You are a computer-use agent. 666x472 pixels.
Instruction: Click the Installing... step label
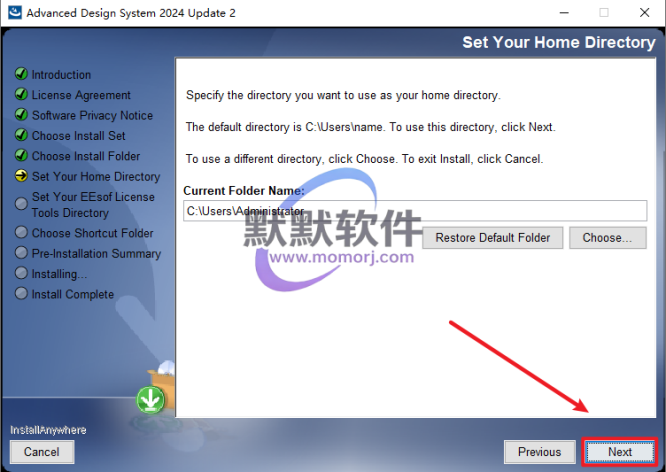pos(59,274)
